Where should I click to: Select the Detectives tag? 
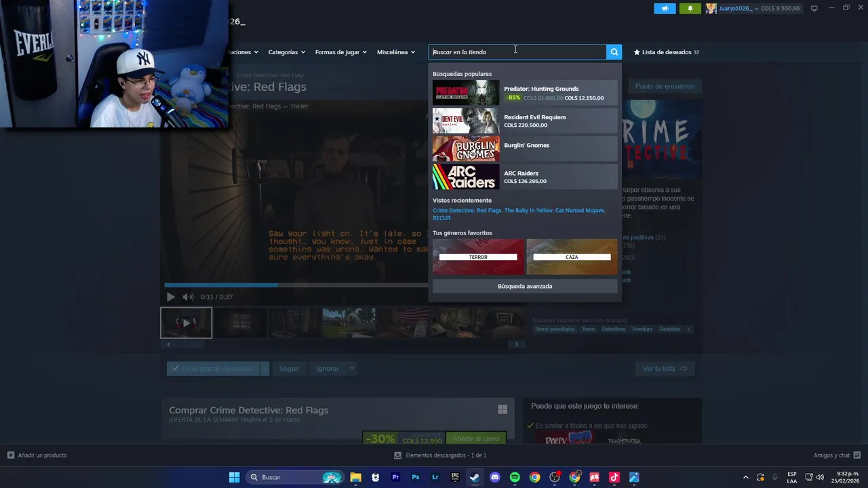pos(614,329)
